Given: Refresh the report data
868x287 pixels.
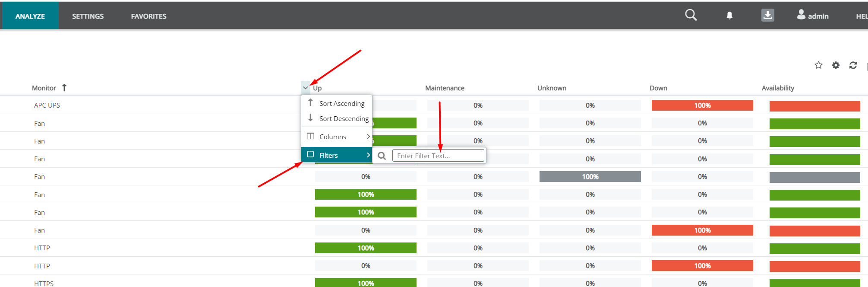Looking at the screenshot, I should [853, 65].
